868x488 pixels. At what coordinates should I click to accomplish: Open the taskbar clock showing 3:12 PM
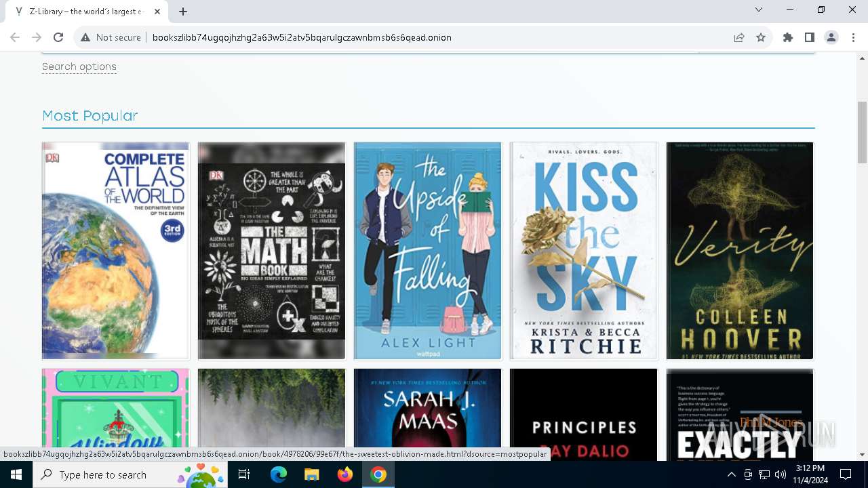point(810,474)
